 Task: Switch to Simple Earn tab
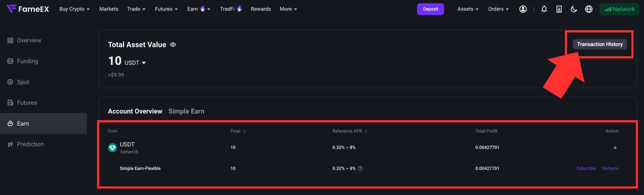(x=186, y=111)
